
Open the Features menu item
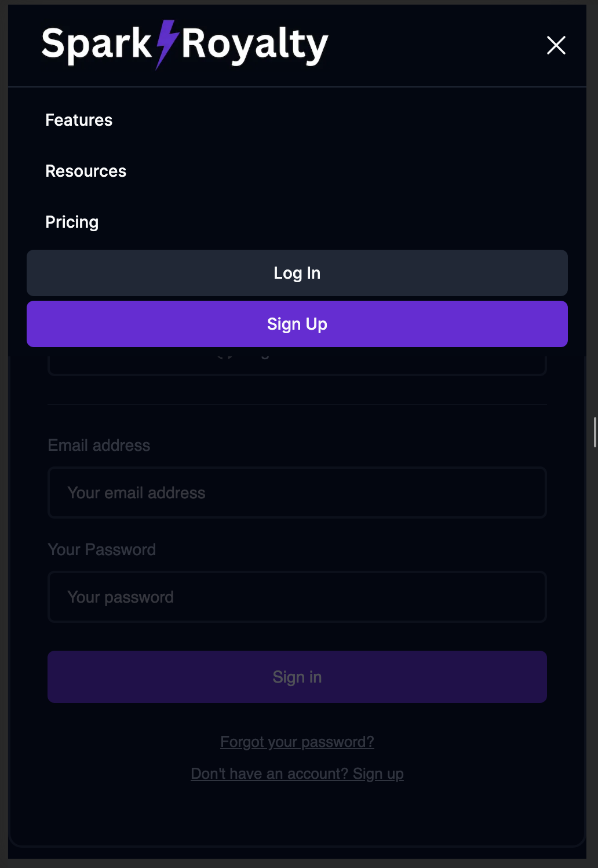(x=79, y=120)
